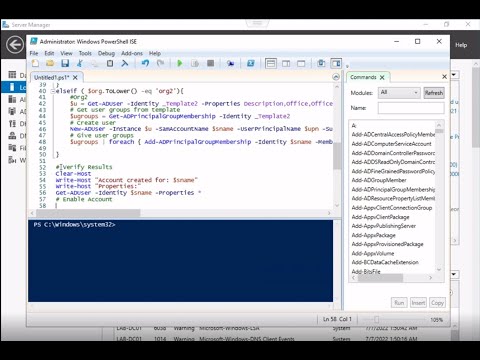Select Add-ADGroupMember command
This screenshot has height=360, width=480.
coord(379,180)
